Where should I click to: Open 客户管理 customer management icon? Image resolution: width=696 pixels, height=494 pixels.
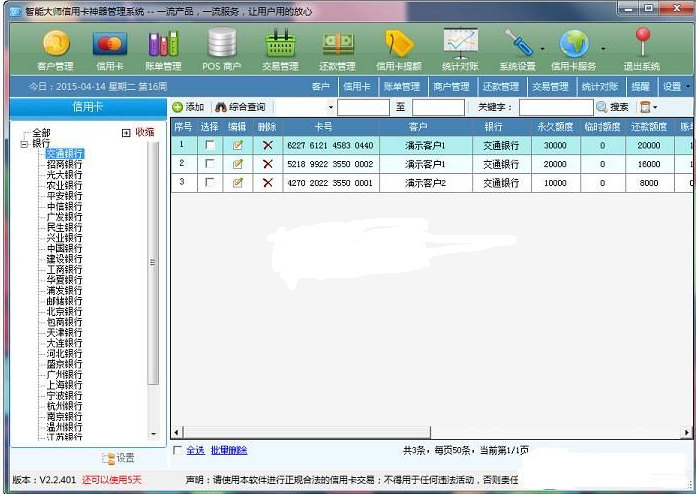(x=55, y=43)
